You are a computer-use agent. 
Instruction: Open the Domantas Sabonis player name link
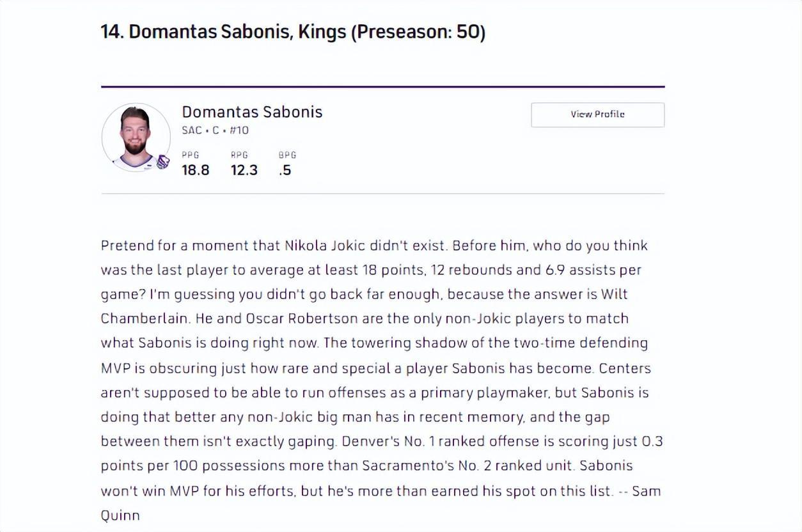(252, 112)
